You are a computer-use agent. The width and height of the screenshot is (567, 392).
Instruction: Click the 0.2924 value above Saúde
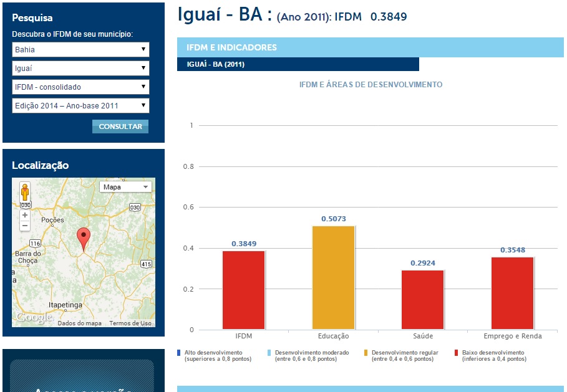tap(423, 264)
